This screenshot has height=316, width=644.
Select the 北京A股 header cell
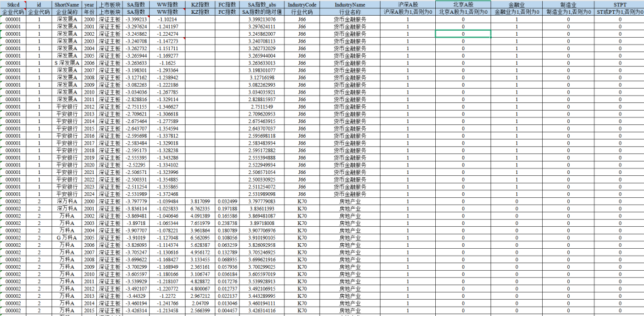463,4
